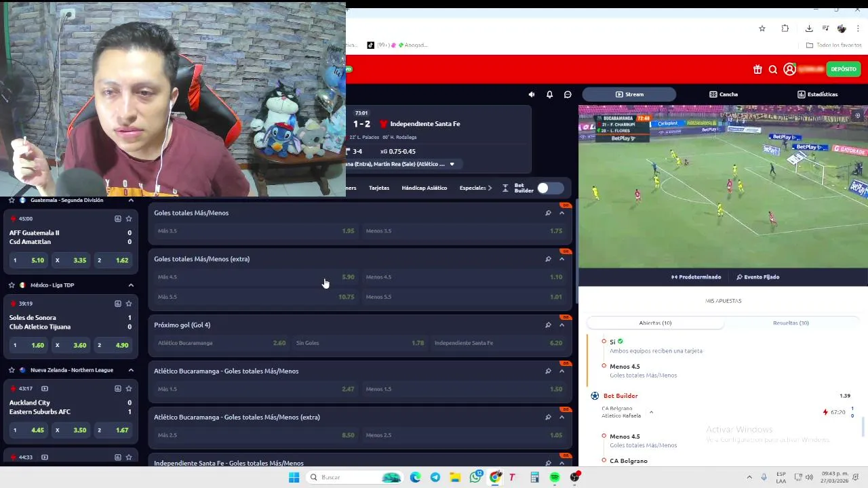Open substitution events dropdown under score
This screenshot has height=488, width=868.
(452, 164)
